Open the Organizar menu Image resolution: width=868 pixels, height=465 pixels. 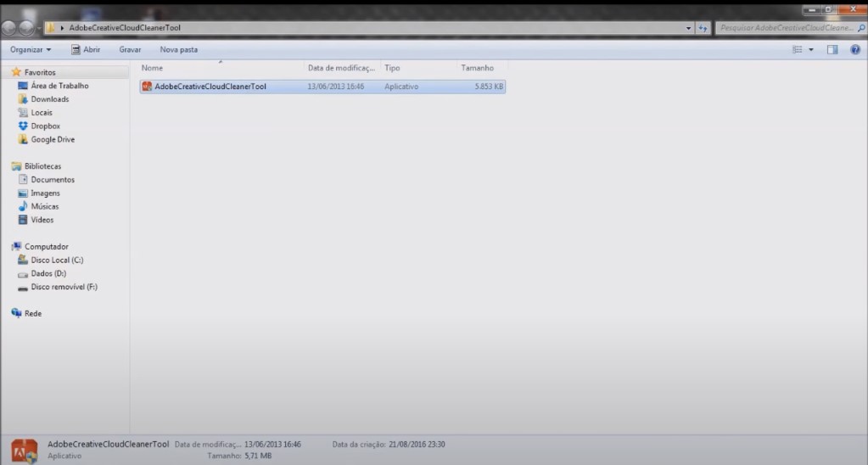coord(31,49)
